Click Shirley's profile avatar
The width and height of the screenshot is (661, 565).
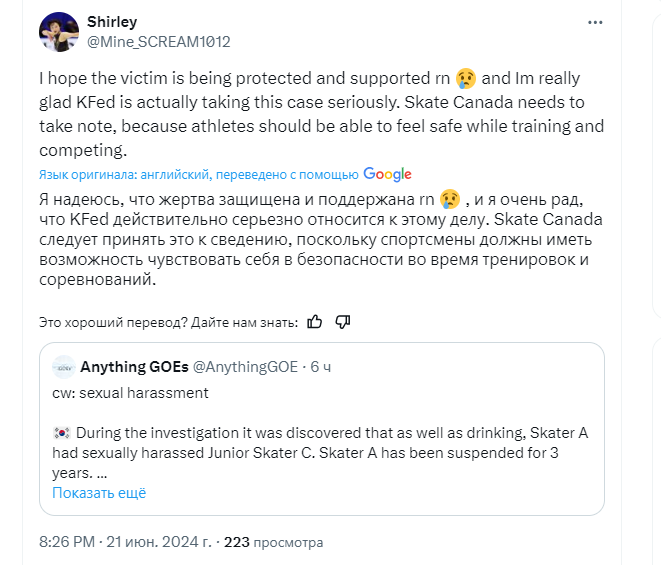[x=58, y=32]
